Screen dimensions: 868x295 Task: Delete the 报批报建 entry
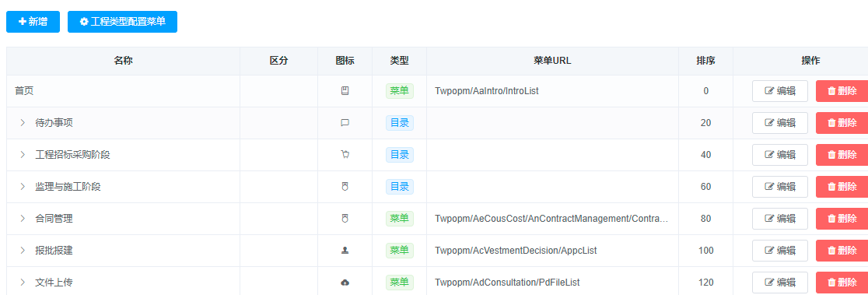tap(842, 251)
